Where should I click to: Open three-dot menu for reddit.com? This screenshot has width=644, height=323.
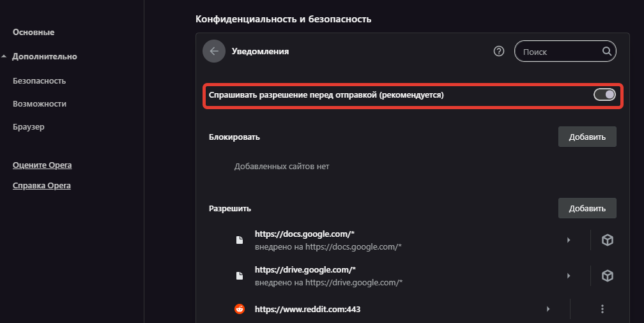pos(602,309)
